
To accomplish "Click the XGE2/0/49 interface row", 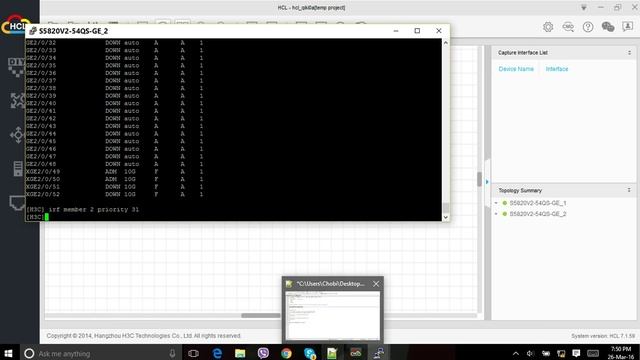I will (114, 171).
